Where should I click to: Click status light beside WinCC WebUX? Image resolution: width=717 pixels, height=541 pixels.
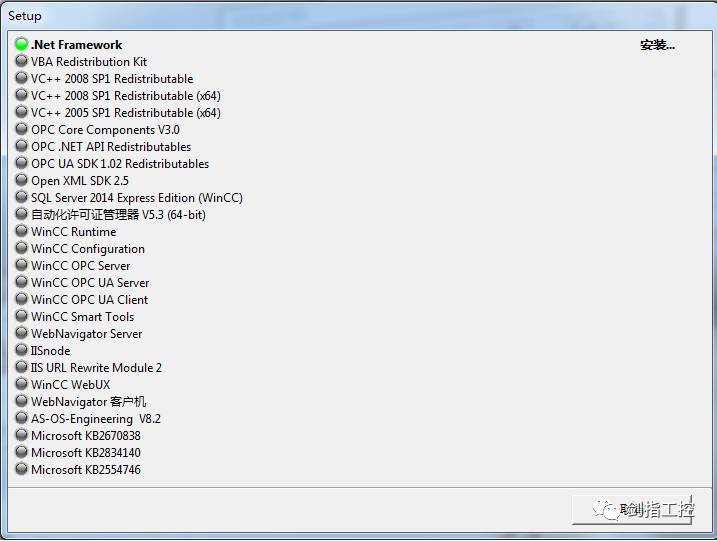(21, 383)
